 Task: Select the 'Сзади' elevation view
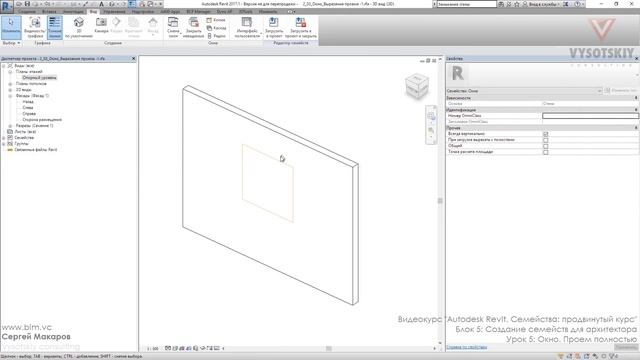[28, 102]
